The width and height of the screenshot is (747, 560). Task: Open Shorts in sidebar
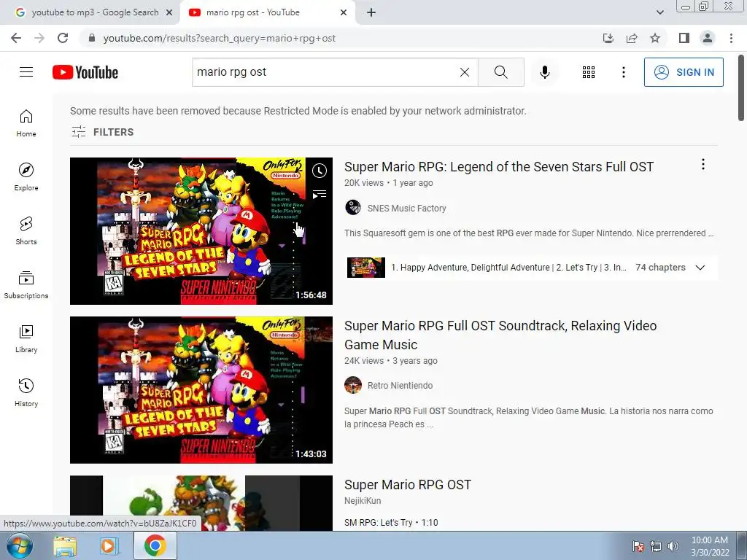pyautogui.click(x=26, y=231)
